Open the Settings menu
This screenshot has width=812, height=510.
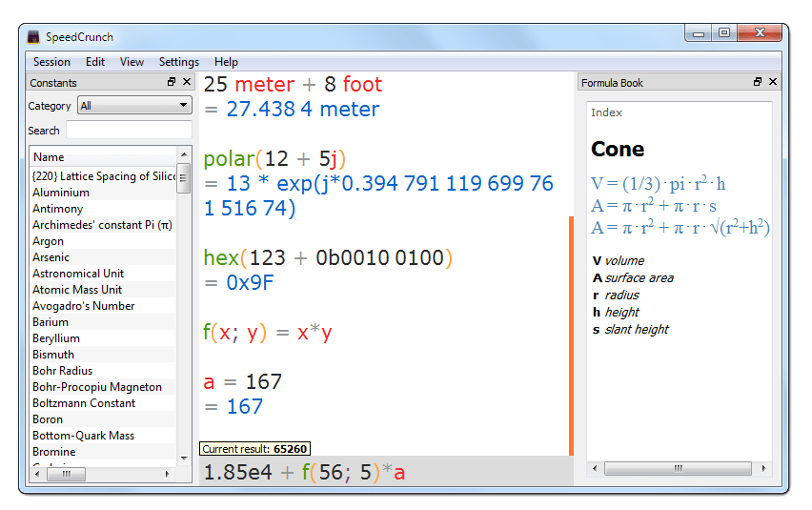click(178, 62)
